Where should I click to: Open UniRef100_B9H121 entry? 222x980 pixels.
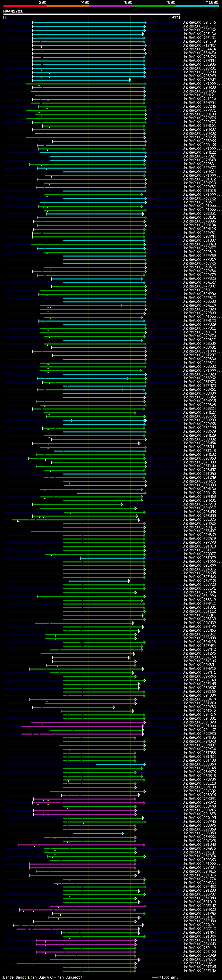pos(199,95)
